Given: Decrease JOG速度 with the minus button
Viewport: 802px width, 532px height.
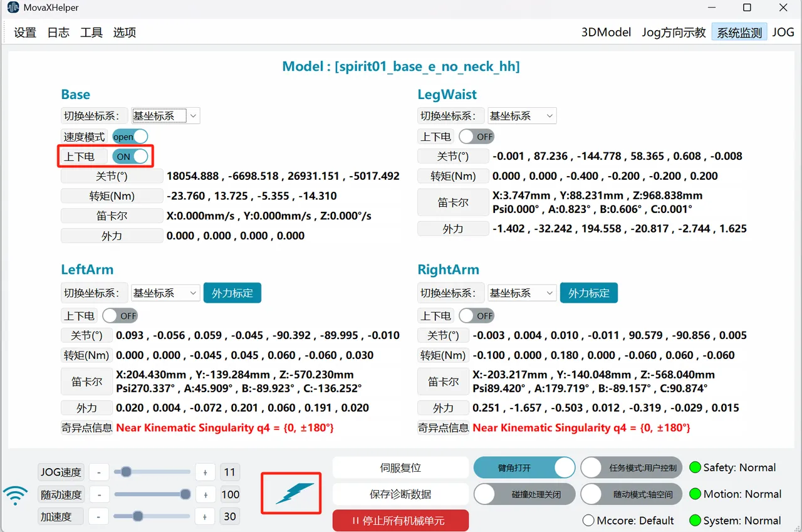Looking at the screenshot, I should pos(99,472).
